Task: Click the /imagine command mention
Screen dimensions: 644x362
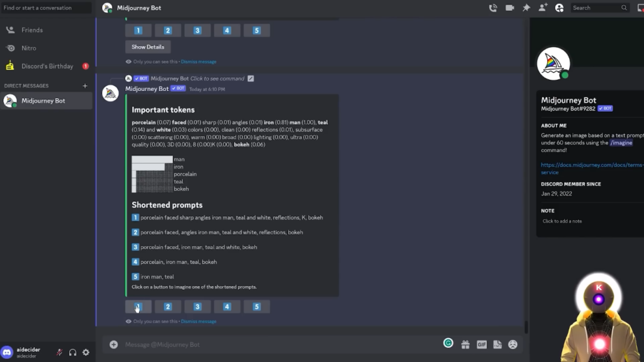Action: tap(621, 143)
